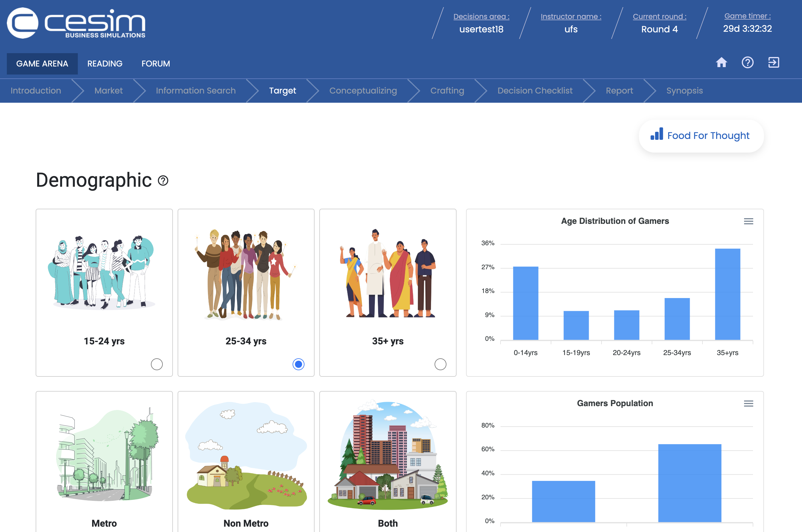Click the Food For Thought chart icon
This screenshot has height=532, width=802.
[656, 135]
